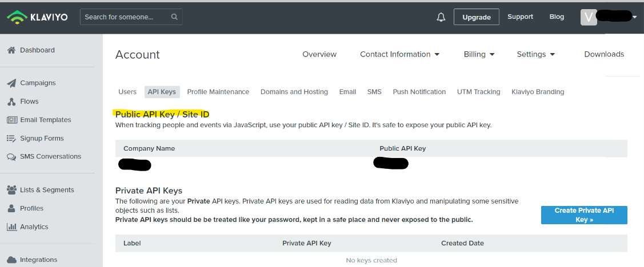
Task: Open Campaigns from the sidebar
Action: tap(38, 83)
